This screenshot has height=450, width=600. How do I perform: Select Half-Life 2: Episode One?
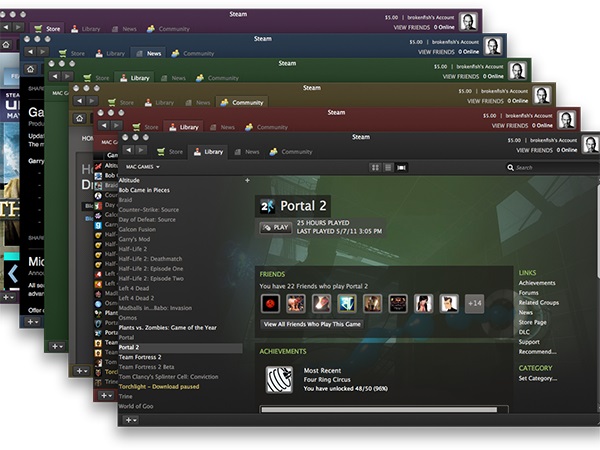click(x=151, y=269)
